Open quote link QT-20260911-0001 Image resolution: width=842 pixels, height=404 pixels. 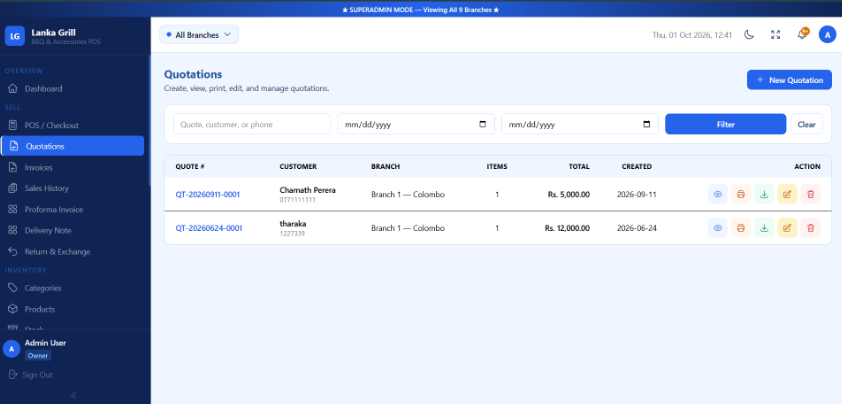(208, 194)
